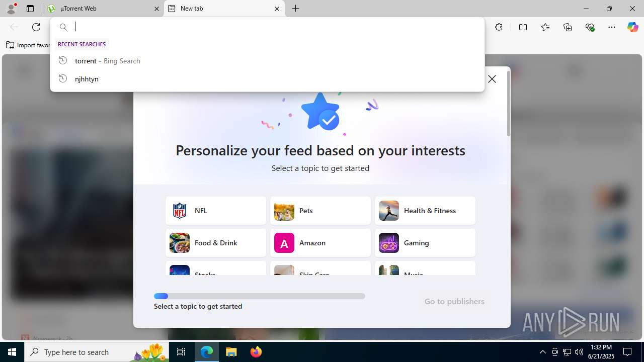Viewport: 644px width, 362px height.
Task: Toggle the Split screen icon
Action: (523, 27)
